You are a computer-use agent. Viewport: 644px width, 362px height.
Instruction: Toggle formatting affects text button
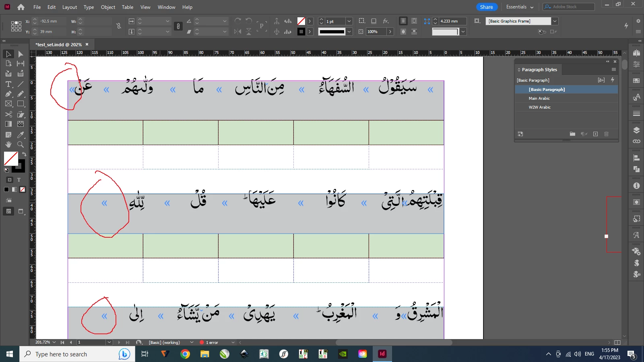tap(19, 180)
